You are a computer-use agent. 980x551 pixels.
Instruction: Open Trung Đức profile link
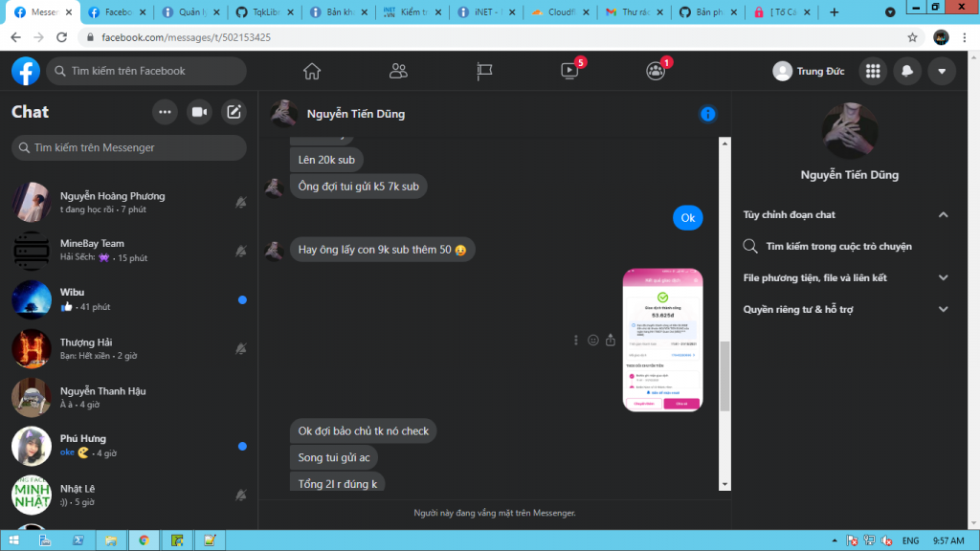pos(810,71)
